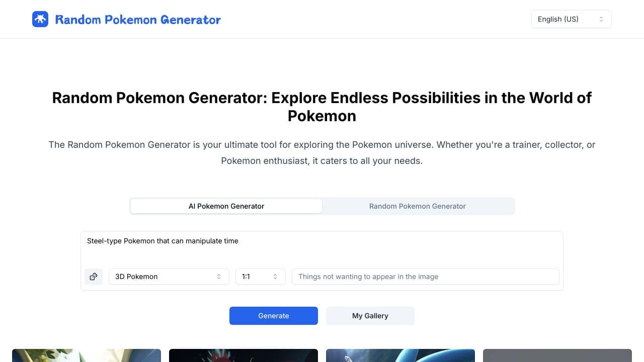Viewport: 644px width, 362px height.
Task: Click the chevron icon of style selector
Action: coord(219,277)
